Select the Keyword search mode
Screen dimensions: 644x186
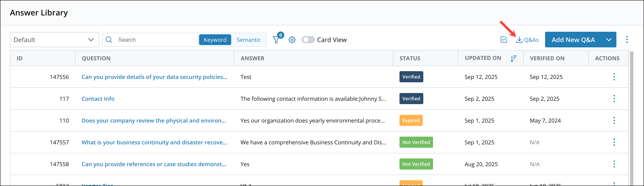[215, 39]
